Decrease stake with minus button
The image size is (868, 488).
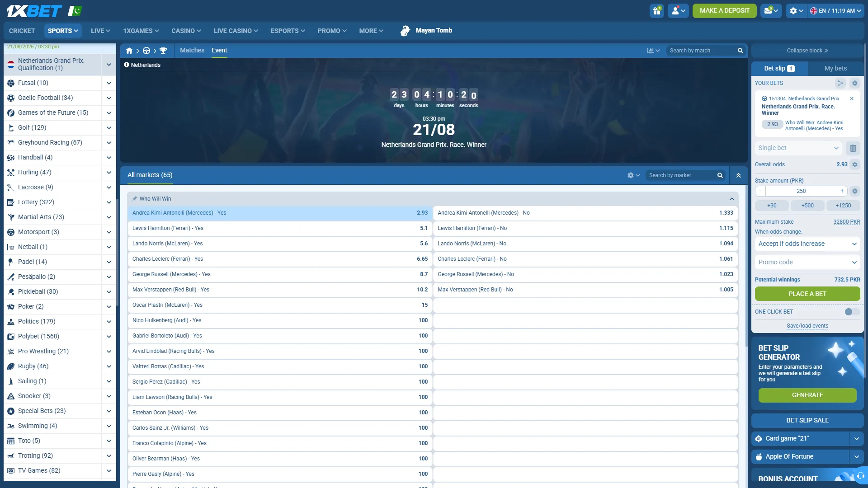coord(760,191)
